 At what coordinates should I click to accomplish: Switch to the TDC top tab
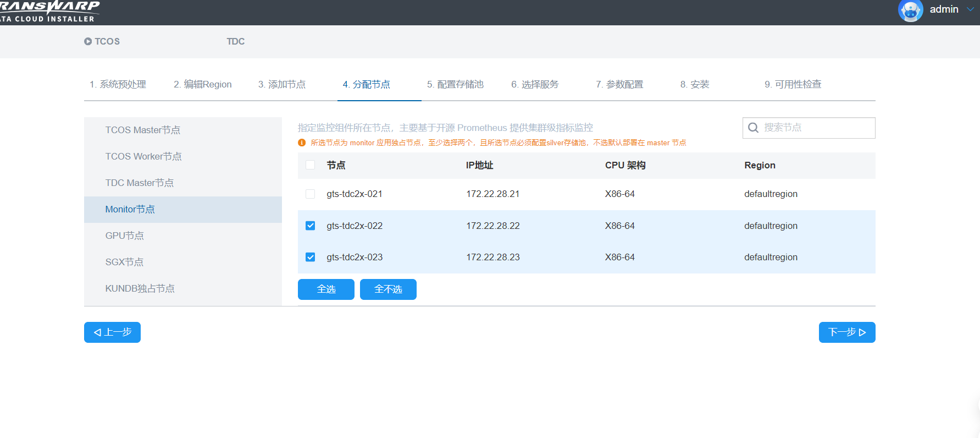pyautogui.click(x=236, y=41)
